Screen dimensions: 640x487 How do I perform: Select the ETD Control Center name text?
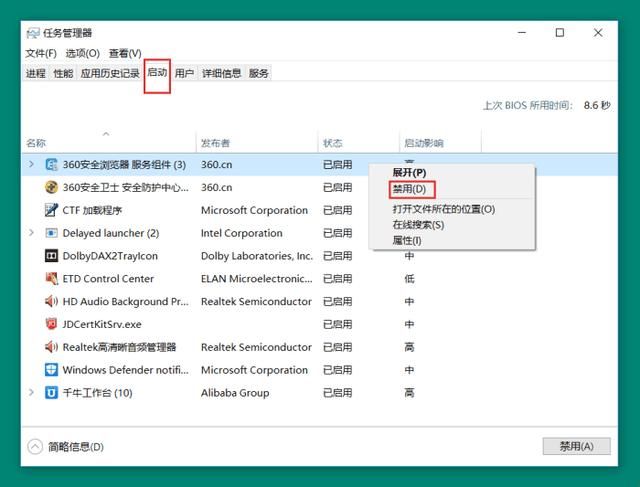108,279
